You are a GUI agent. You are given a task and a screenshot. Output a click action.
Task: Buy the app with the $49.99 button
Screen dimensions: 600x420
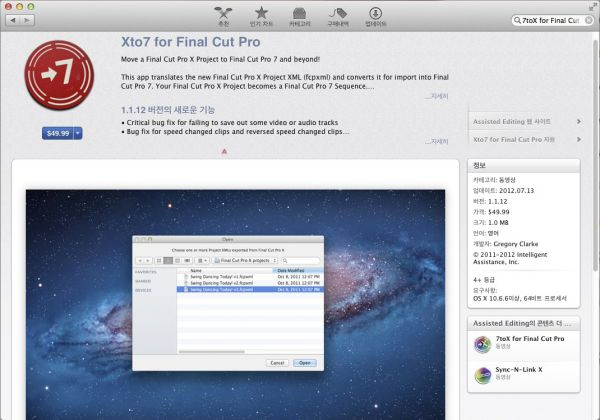point(58,133)
